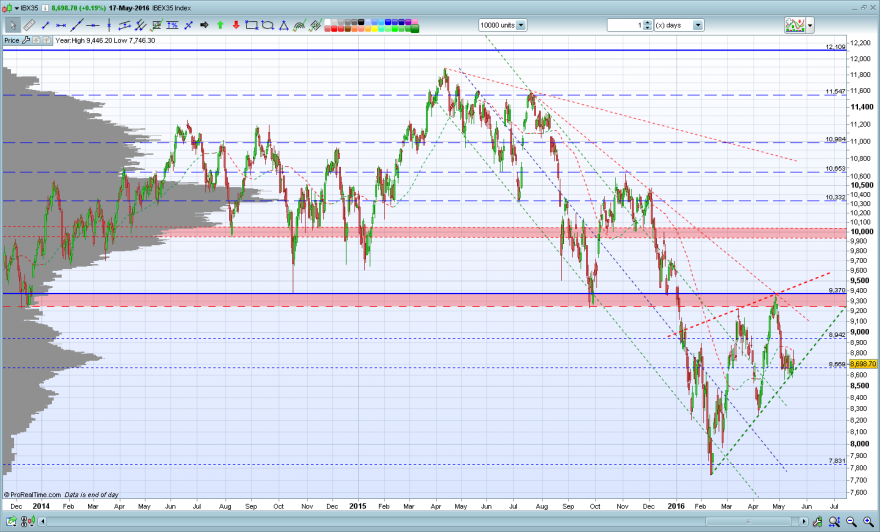
Task: Expand the indicators button dropdown arrow
Action: 810,25
